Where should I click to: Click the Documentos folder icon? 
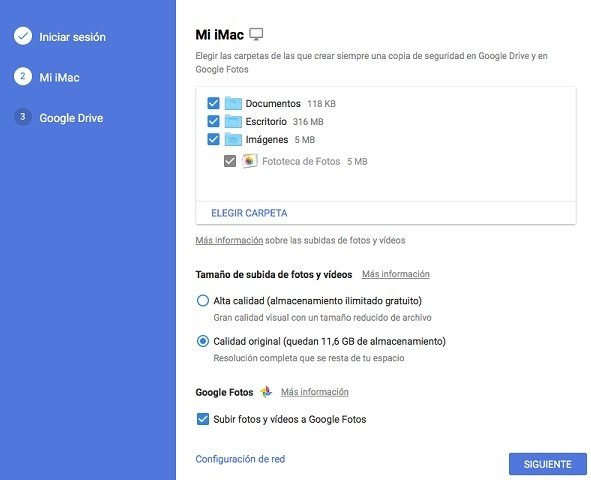point(233,103)
